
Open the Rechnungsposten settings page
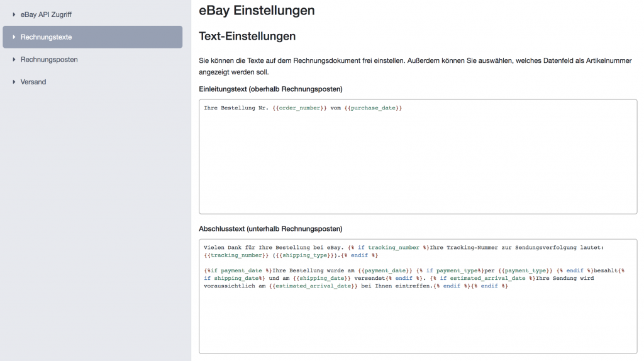point(49,60)
